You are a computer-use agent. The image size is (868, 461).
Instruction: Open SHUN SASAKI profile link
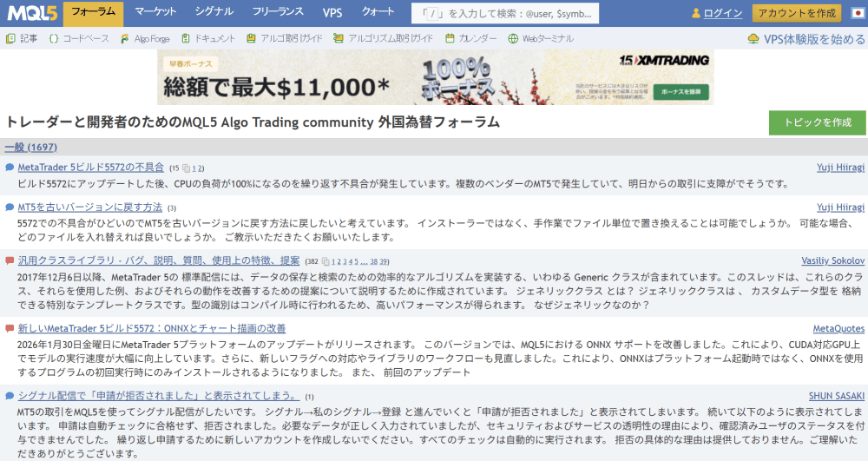pyautogui.click(x=837, y=396)
